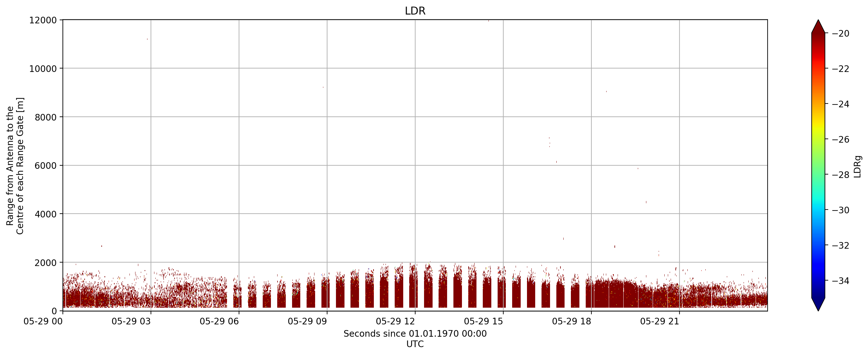Pick the x-axis tick label "05-29 18"
The height and width of the screenshot is (355, 868).
pos(572,321)
